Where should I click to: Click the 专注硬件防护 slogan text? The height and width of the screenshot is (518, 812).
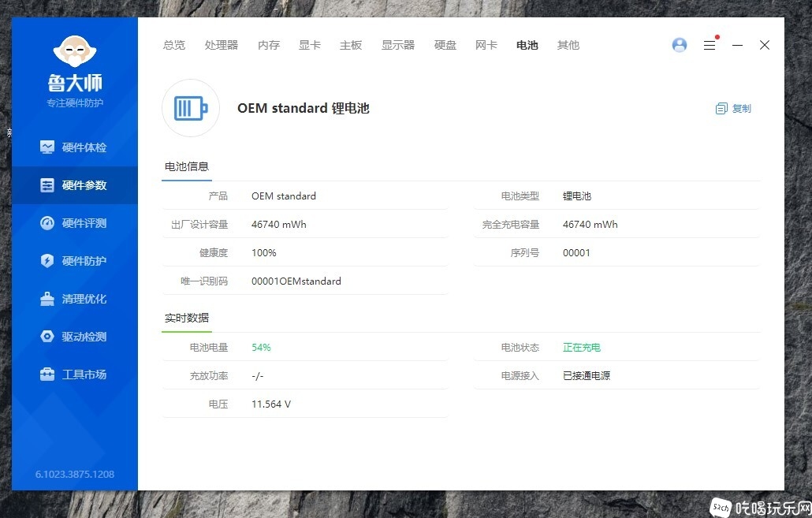pos(75,102)
